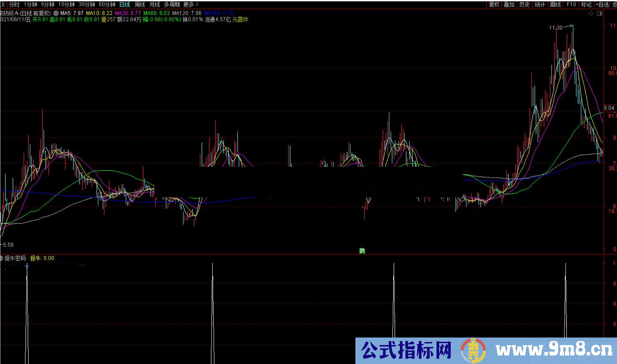Select the 画线 drawing tool
The image size is (617, 364).
(x=556, y=5)
